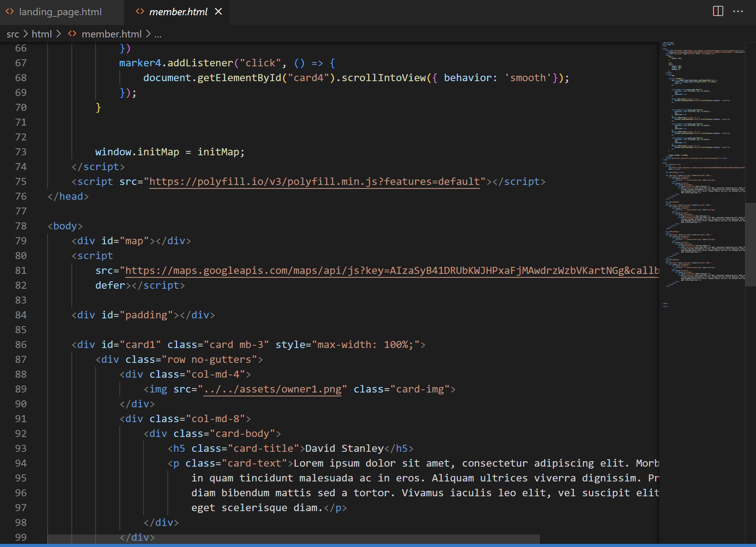
Task: Click the polyfill.io script URL link
Action: pyautogui.click(x=314, y=182)
